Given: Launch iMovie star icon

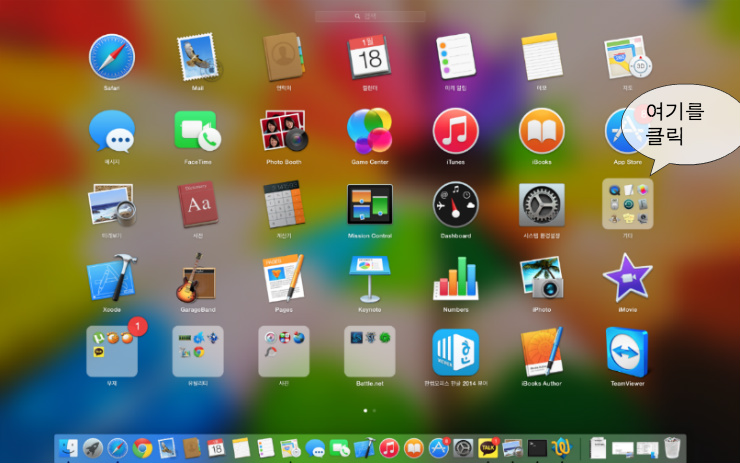Looking at the screenshot, I should pos(627,276).
